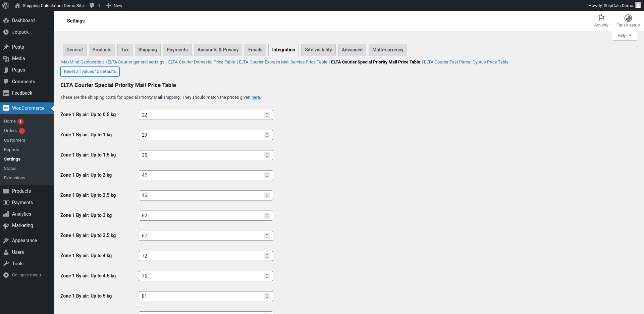Viewport: 644px width, 314px height.
Task: Open the WordPress logo menu
Action: (6, 5)
